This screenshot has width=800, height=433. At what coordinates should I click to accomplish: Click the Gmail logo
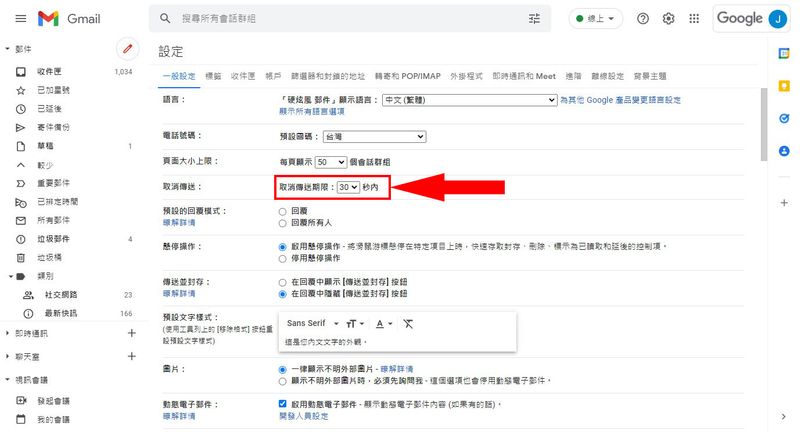coord(69,19)
